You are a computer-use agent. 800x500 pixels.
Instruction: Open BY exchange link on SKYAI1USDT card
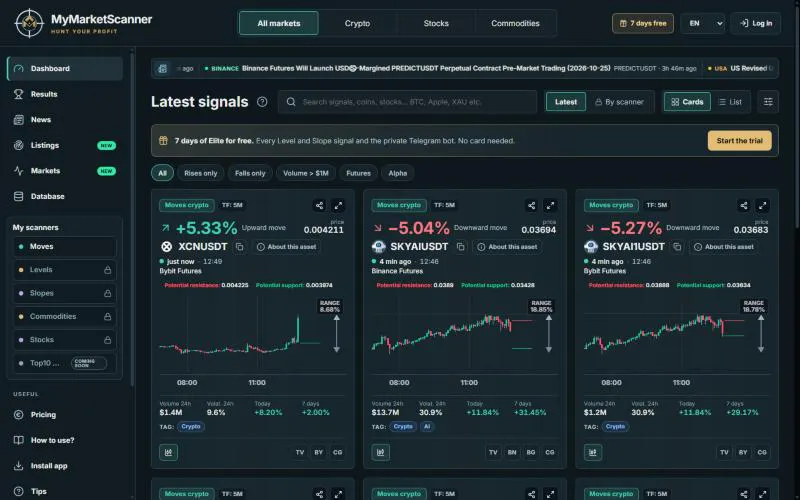[743, 452]
